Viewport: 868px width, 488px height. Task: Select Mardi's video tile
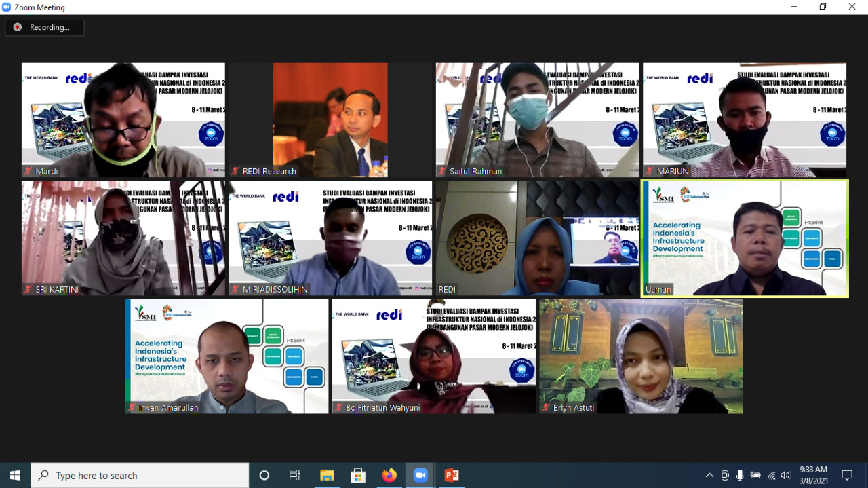pos(123,120)
